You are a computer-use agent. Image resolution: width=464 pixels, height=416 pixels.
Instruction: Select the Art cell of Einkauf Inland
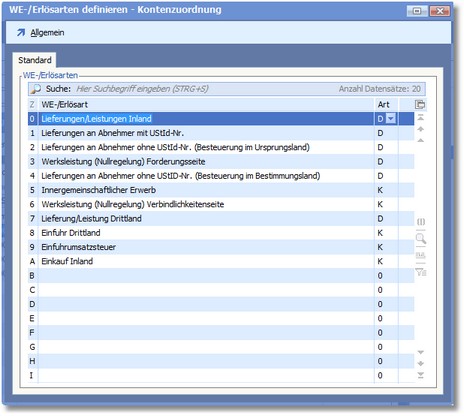click(x=386, y=261)
